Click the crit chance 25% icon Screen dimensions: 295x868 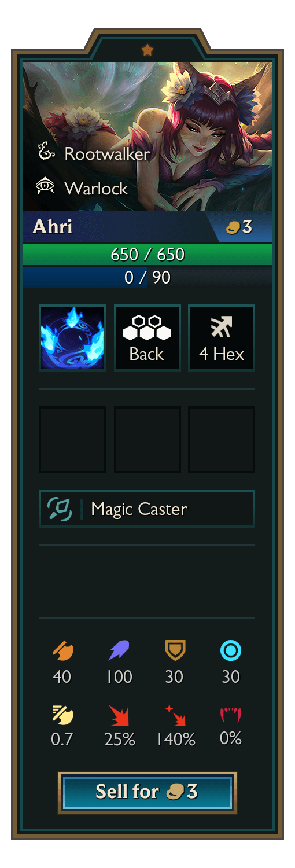(119, 715)
